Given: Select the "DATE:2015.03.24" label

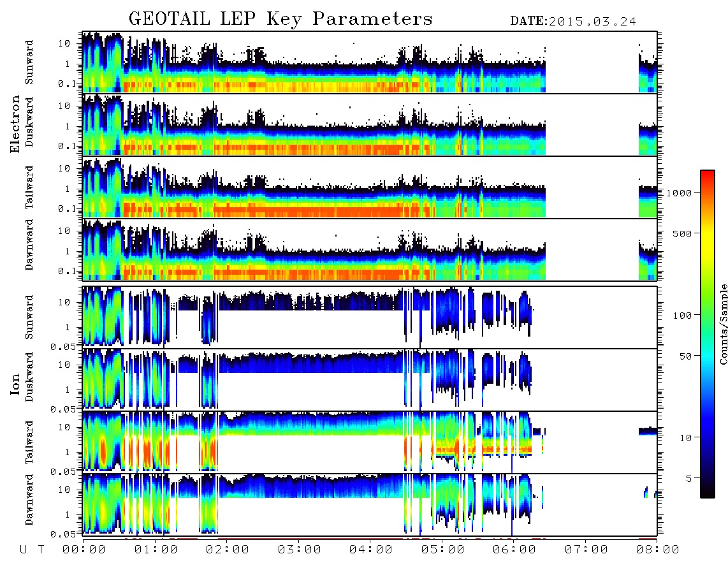Looking at the screenshot, I should click(573, 22).
